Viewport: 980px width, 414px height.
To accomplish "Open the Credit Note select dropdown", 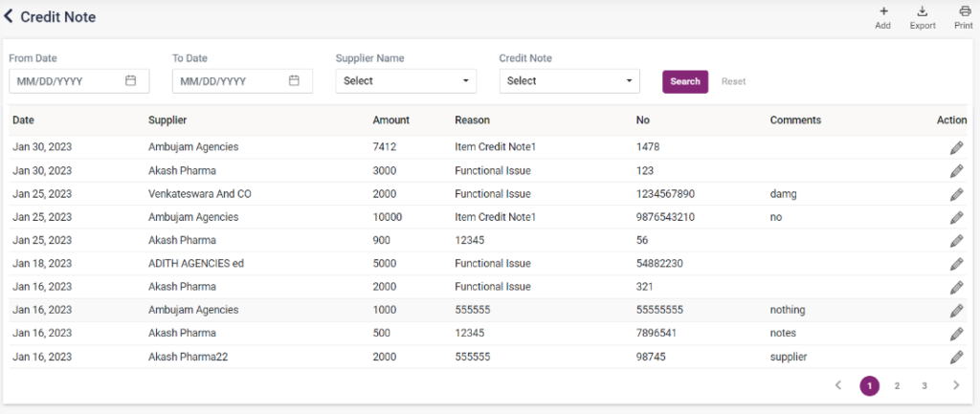I will click(x=569, y=81).
